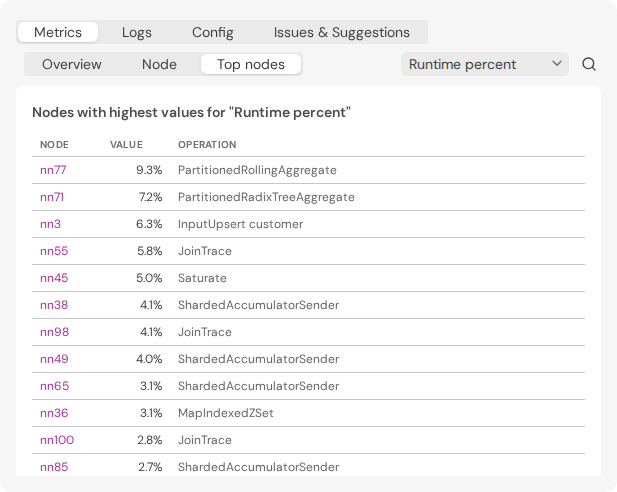
Task: Open node link nn38
Action: [x=54, y=305]
